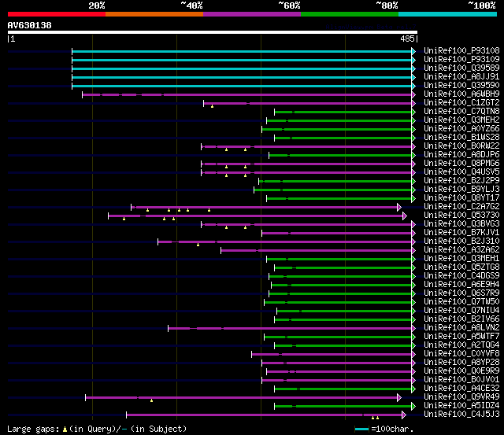This screenshot has width=504, height=435.
Task: Click UniRef100_A8DJP6 entry
Action: pos(461,155)
